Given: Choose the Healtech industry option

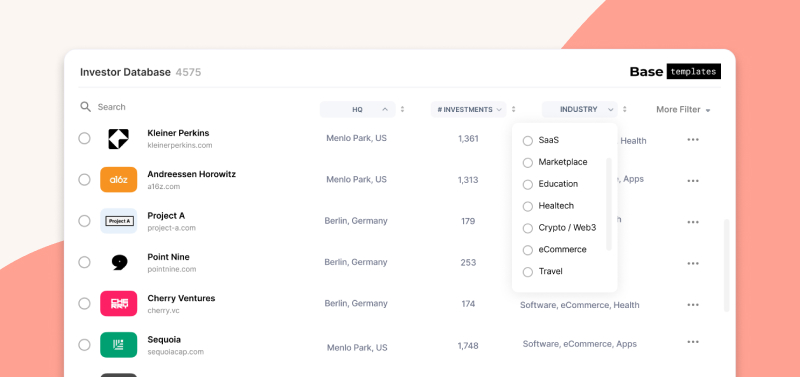Looking at the screenshot, I should pos(548,206).
